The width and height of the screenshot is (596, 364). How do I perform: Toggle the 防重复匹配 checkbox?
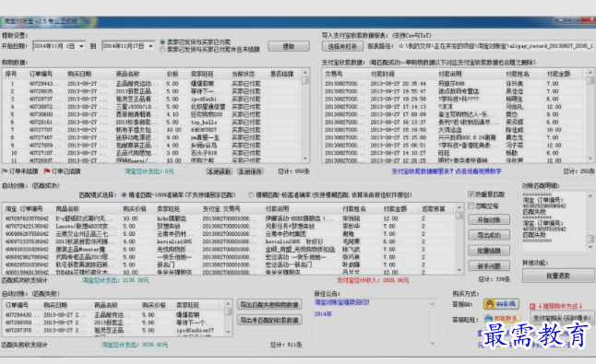(x=471, y=194)
